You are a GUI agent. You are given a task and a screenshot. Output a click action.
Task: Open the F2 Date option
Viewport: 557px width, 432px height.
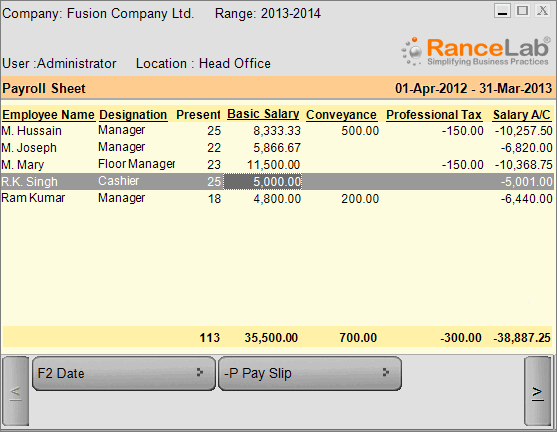(124, 373)
